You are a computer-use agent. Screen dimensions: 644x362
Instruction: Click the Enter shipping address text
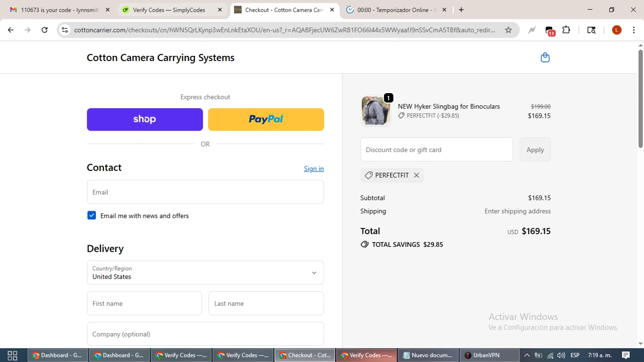[x=517, y=211]
